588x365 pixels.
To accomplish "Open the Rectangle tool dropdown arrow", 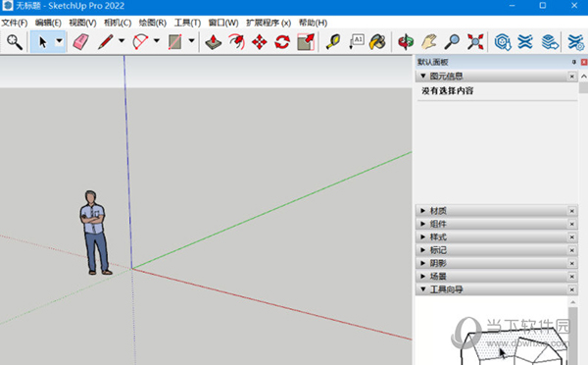I will [x=191, y=40].
